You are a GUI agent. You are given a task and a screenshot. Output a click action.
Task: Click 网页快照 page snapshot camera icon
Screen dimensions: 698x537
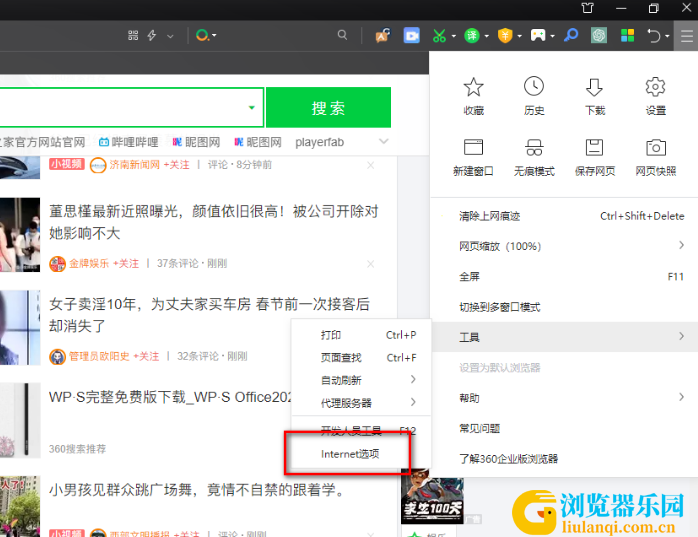(x=656, y=147)
